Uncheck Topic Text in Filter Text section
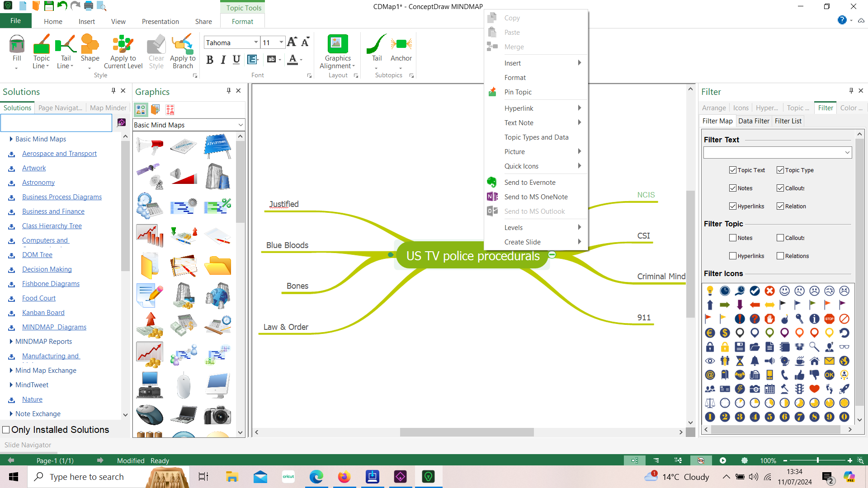Screen dimensions: 868x488 click(733, 170)
